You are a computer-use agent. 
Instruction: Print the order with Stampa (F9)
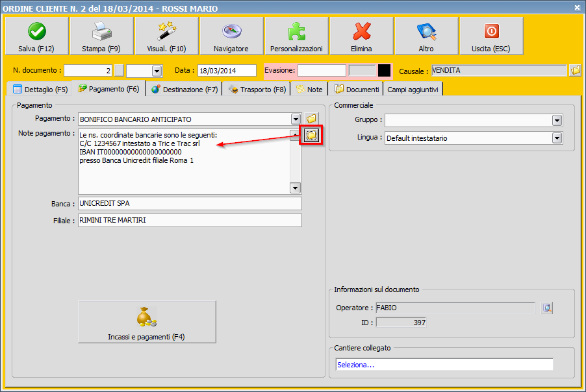tap(101, 36)
